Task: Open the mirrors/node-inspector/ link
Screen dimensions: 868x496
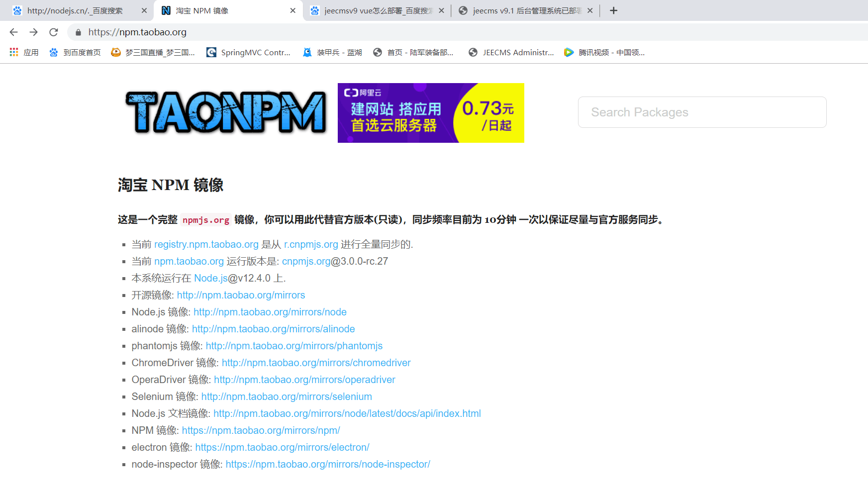Action: tap(328, 464)
